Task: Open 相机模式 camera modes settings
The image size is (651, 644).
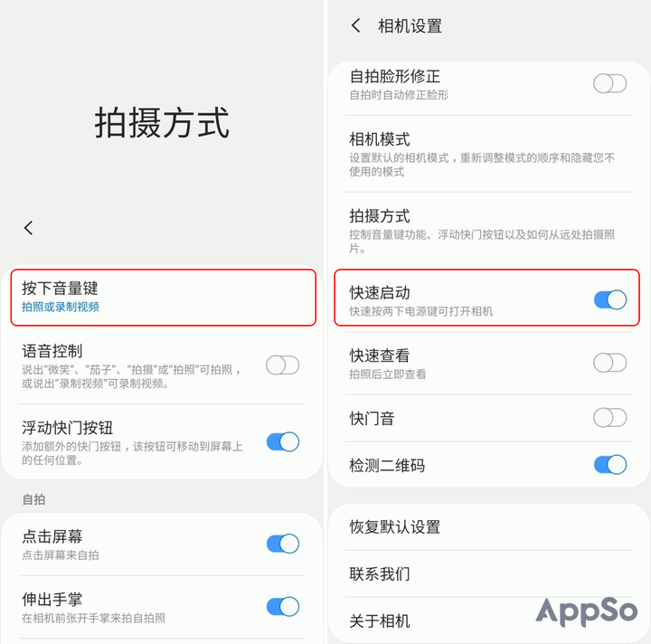Action: (488, 154)
